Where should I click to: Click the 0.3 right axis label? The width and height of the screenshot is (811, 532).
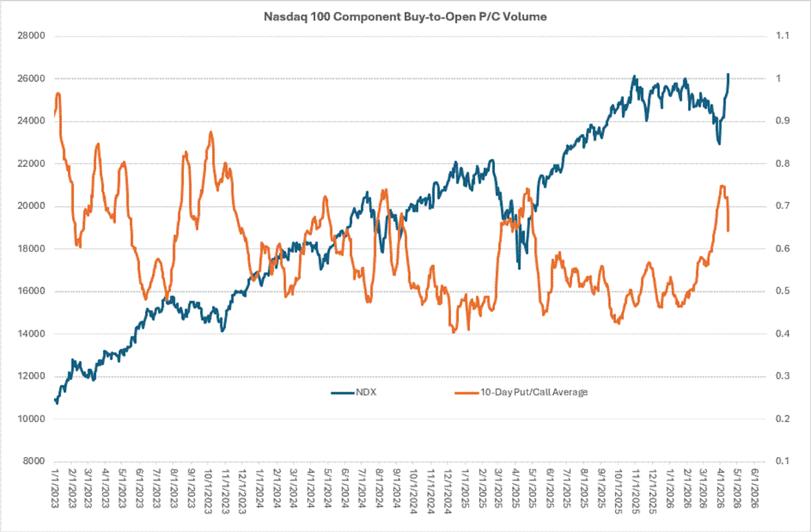(783, 376)
